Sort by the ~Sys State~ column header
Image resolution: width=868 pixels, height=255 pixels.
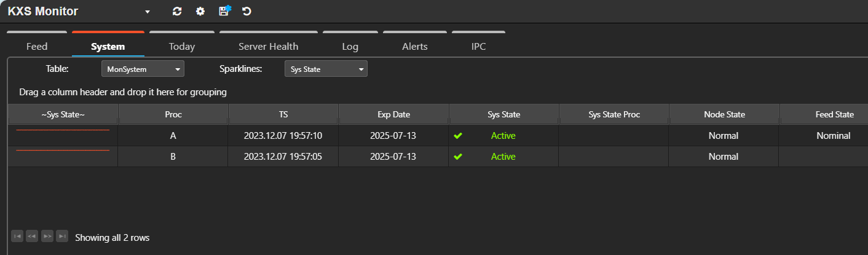tap(63, 114)
